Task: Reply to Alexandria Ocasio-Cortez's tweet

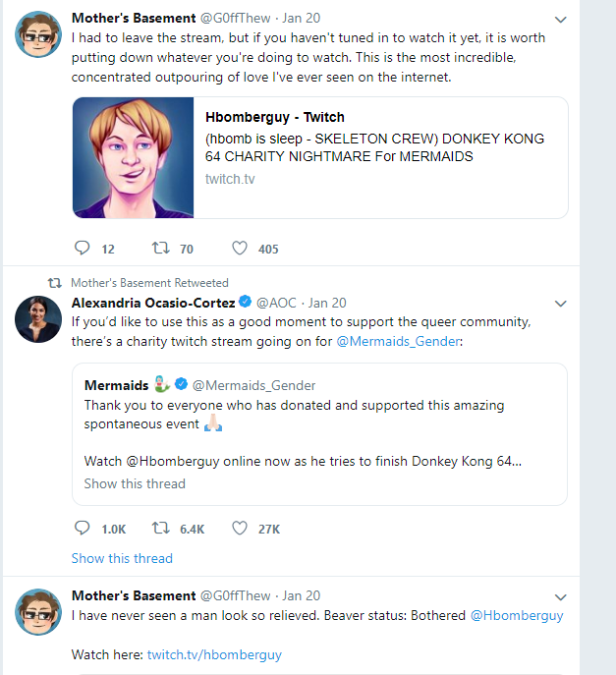Action: (x=82, y=528)
